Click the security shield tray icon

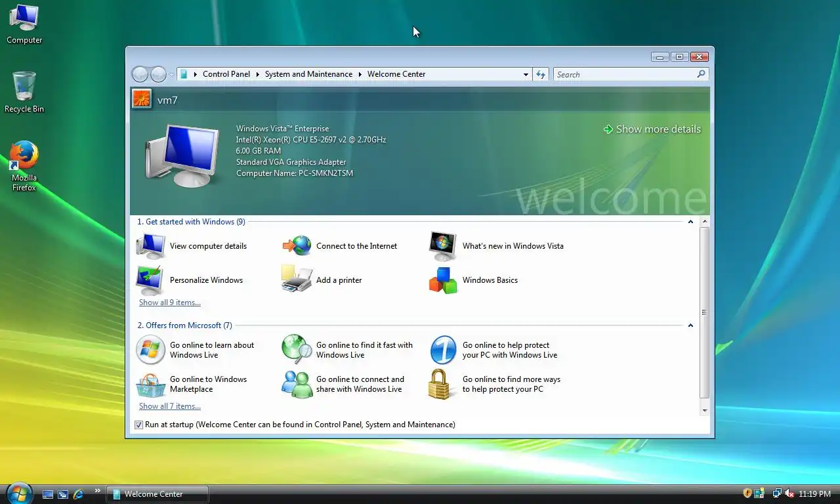pyautogui.click(x=747, y=493)
